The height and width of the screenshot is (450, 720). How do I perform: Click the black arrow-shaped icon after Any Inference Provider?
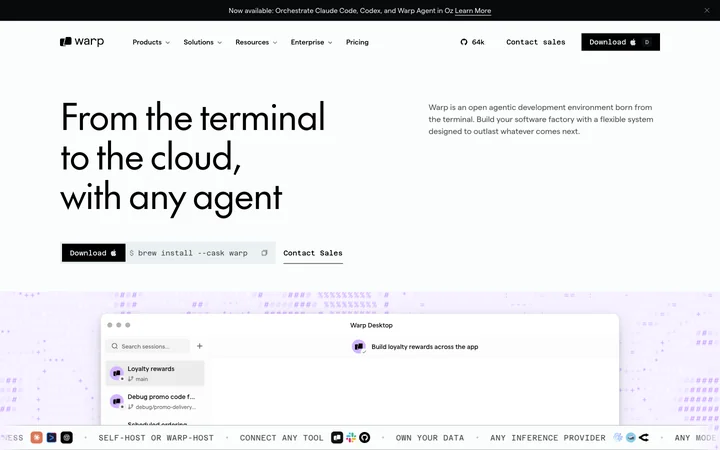[x=644, y=438]
